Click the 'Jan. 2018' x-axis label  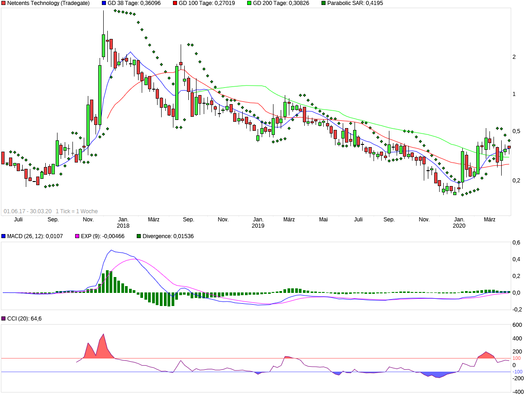(123, 223)
